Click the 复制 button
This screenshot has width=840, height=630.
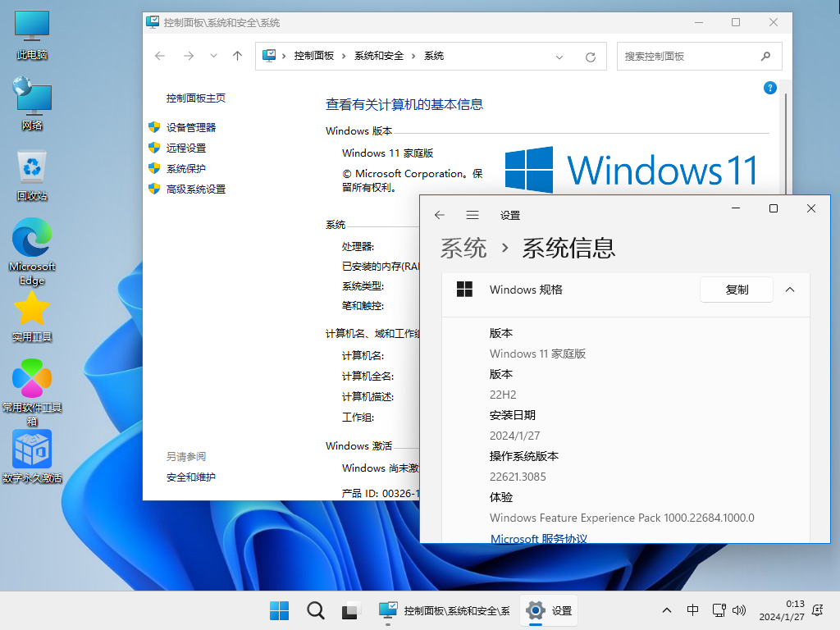(x=736, y=290)
